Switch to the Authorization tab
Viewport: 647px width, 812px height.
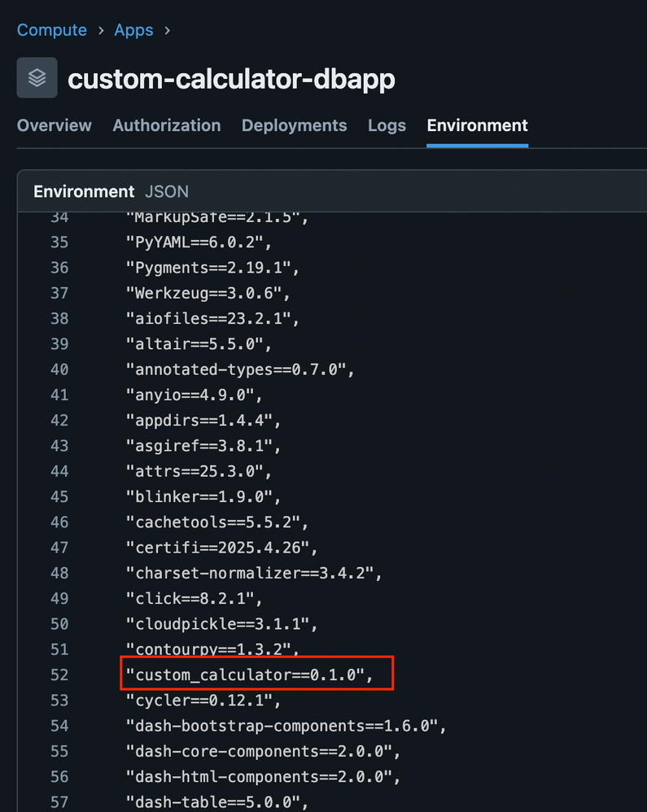[x=167, y=125]
